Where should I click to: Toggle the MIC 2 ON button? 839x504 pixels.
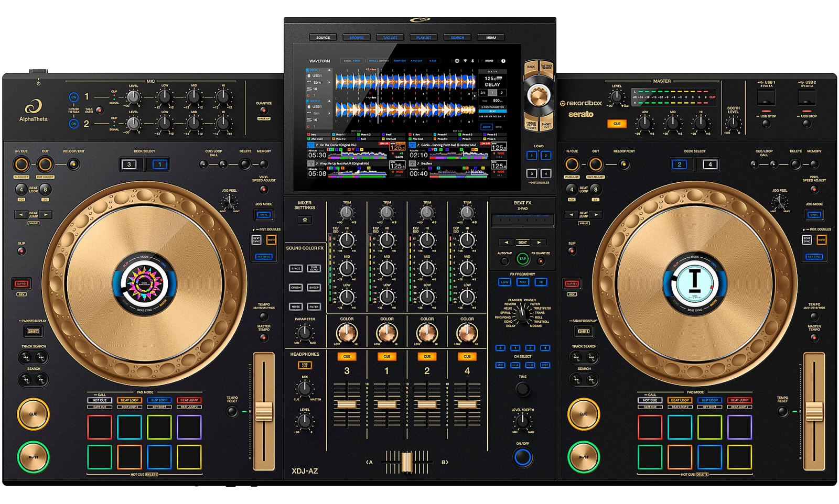74,124
